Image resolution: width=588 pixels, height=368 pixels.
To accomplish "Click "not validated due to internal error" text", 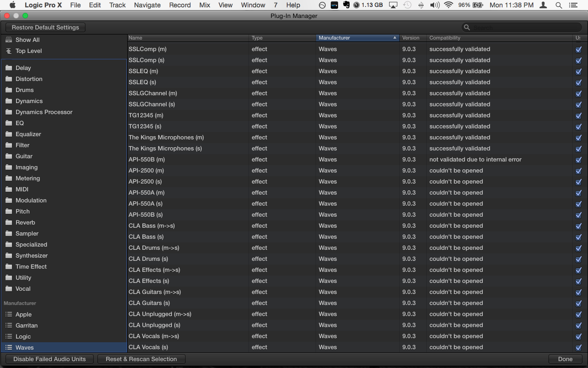I will [475, 160].
